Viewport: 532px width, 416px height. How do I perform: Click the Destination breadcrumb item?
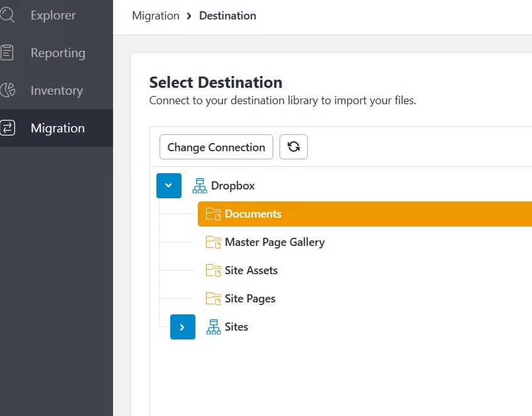coord(227,16)
